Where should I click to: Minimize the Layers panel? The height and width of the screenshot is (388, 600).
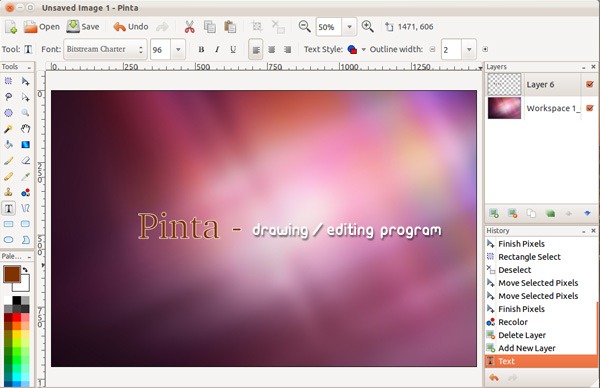(x=584, y=67)
